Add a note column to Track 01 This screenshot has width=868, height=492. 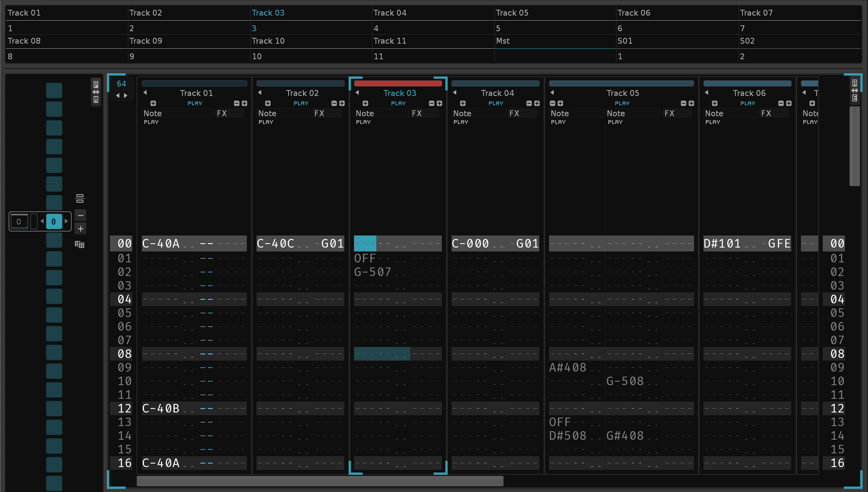(x=153, y=103)
